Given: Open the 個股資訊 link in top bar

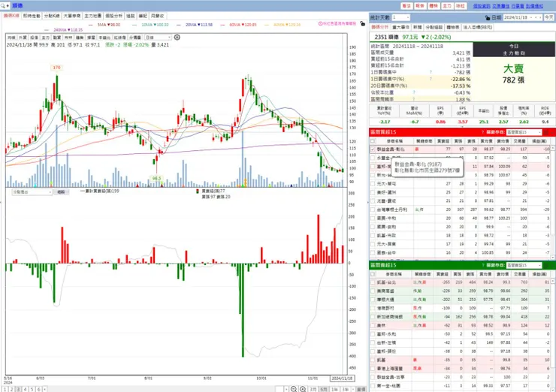Looking at the screenshot, I should click(x=482, y=6).
